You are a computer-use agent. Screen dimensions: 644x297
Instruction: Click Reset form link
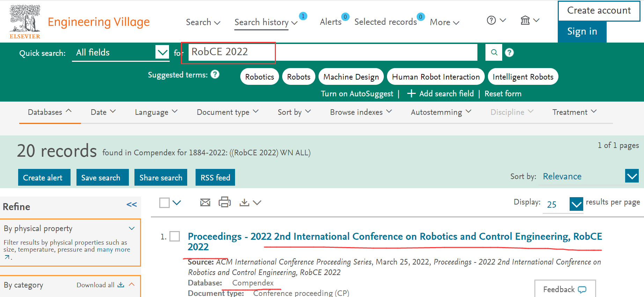tap(503, 94)
